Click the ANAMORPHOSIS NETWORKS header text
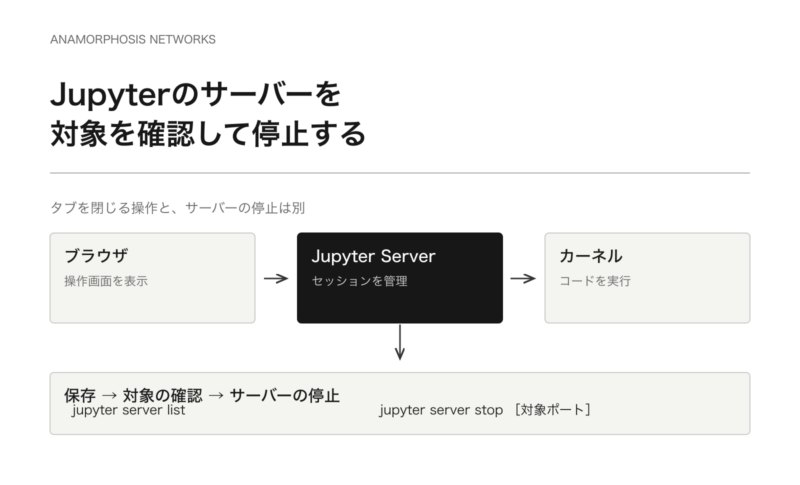Screen dimensions: 800x485 click(133, 39)
